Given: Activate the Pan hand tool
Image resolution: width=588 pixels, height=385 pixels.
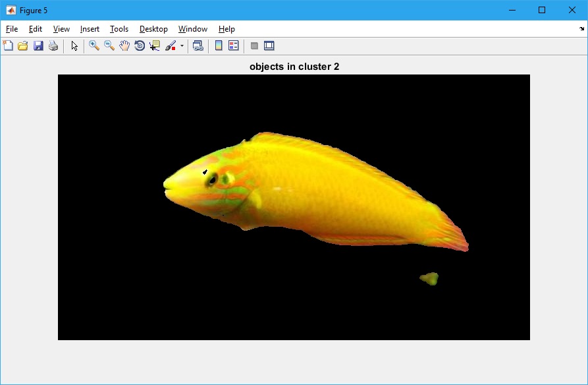Looking at the screenshot, I should 124,45.
